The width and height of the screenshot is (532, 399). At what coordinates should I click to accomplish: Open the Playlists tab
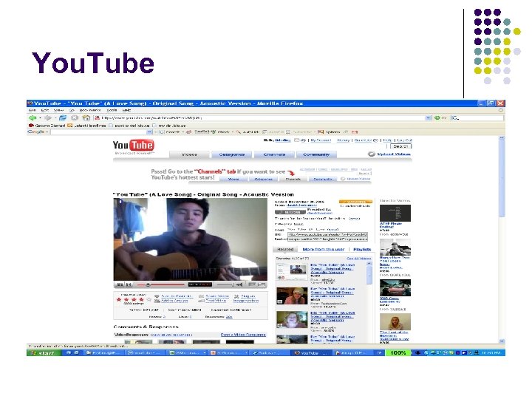(x=362, y=249)
